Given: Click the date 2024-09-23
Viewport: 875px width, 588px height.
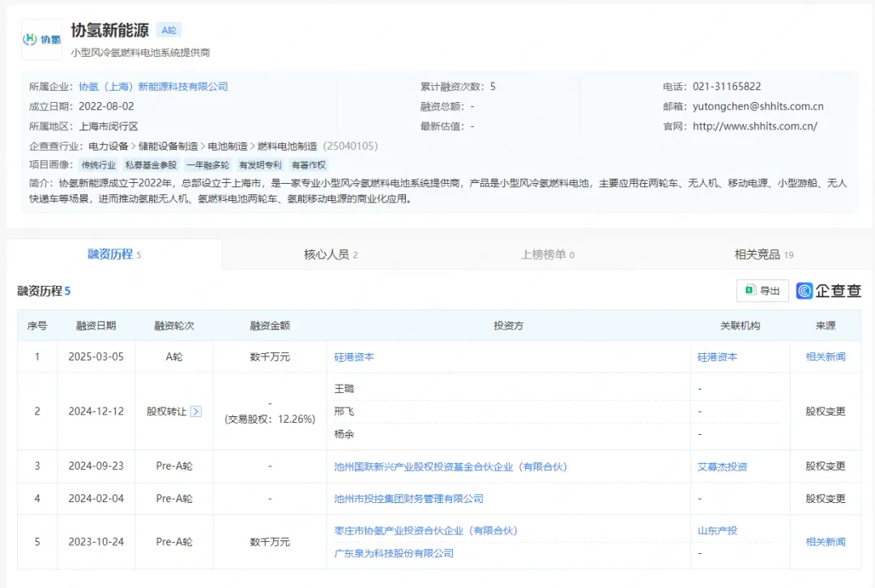Looking at the screenshot, I should pos(96,467).
